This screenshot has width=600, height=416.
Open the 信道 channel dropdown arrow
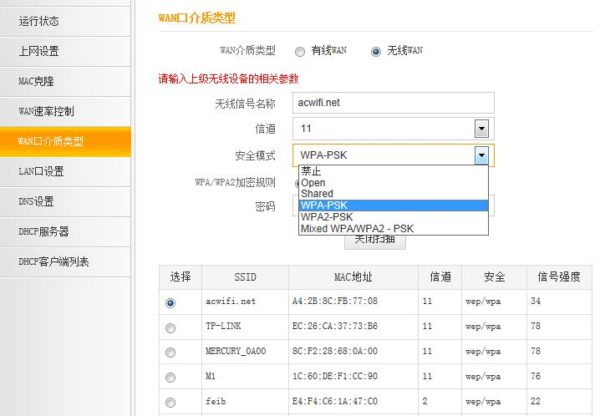pos(481,129)
